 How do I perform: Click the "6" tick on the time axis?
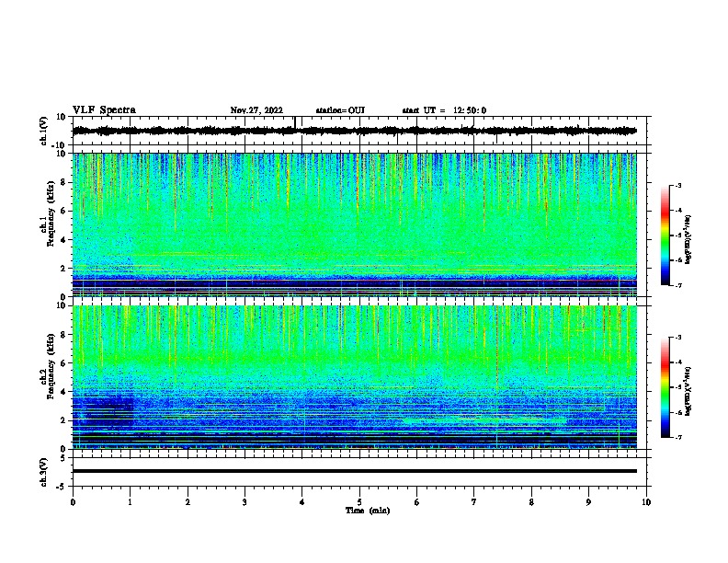pos(417,502)
